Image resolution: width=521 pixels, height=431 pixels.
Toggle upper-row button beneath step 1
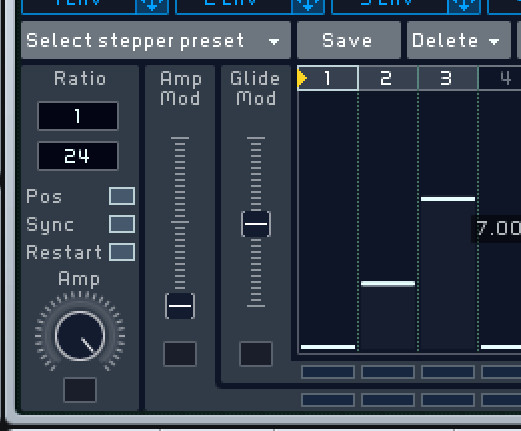click(328, 372)
